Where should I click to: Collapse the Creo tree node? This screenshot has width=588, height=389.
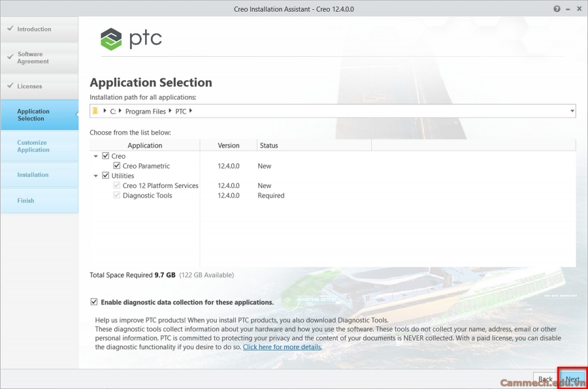point(95,156)
